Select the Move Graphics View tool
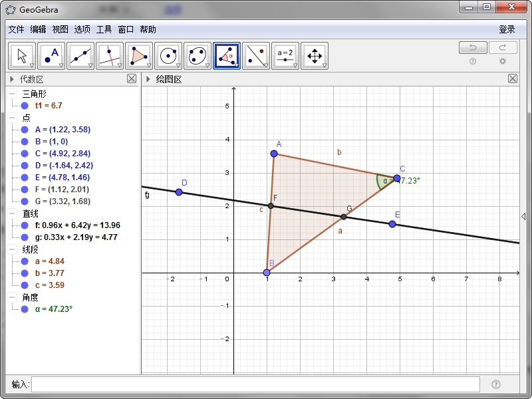Viewport: 532px width, 399px height. click(x=314, y=55)
